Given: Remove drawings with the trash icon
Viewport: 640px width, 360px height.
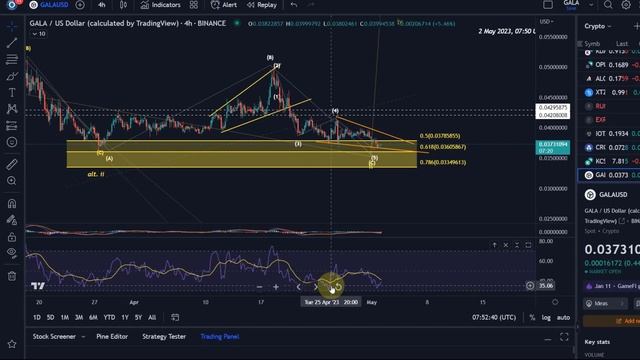Looking at the screenshot, I should [x=12, y=276].
